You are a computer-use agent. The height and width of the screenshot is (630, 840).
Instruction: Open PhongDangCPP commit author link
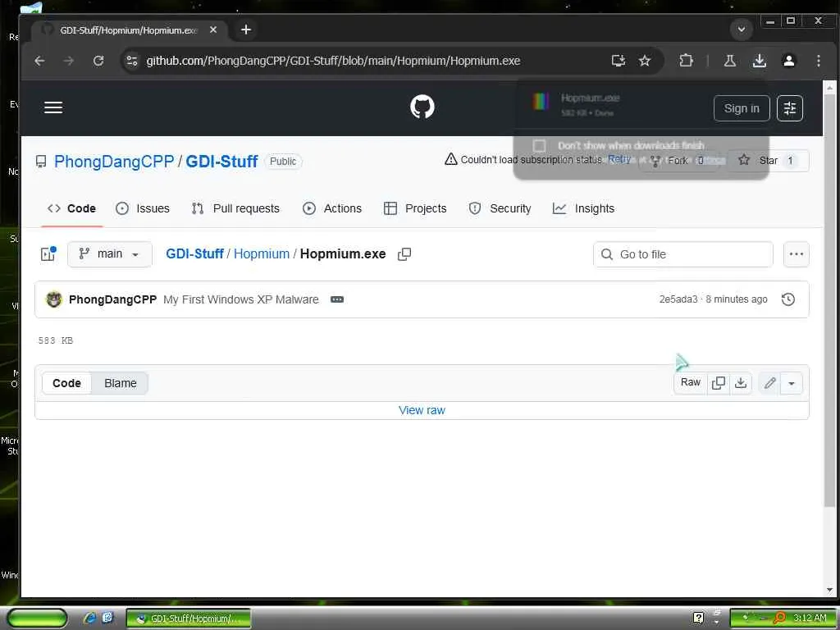click(x=112, y=299)
